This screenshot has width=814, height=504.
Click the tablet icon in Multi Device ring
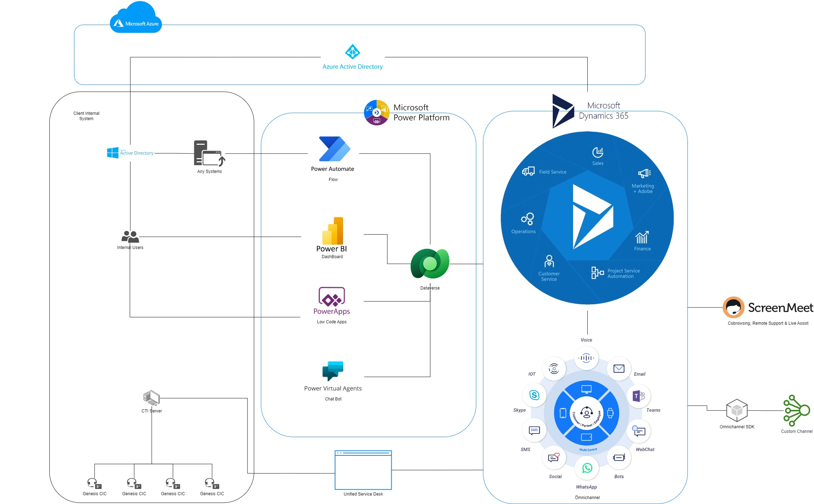586,437
